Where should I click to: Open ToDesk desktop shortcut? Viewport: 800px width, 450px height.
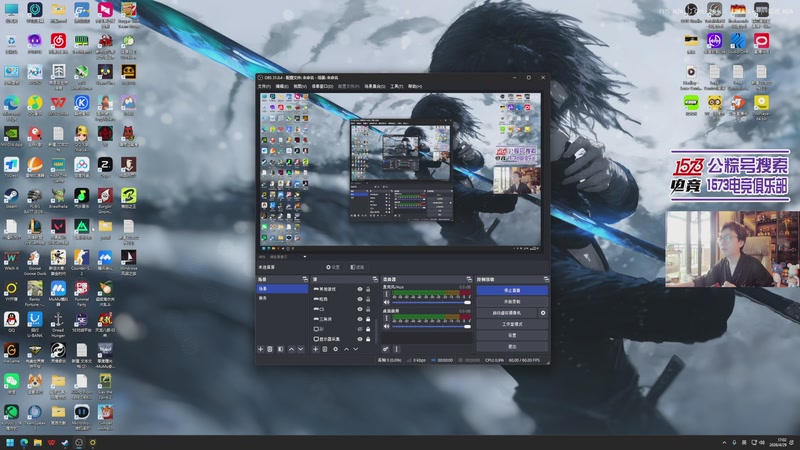(x=11, y=167)
